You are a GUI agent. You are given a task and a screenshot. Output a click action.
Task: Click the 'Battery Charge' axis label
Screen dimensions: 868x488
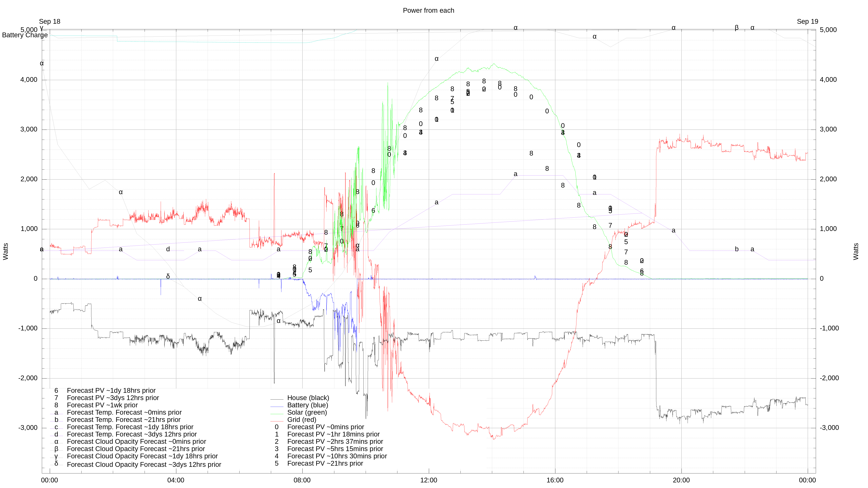coord(25,35)
